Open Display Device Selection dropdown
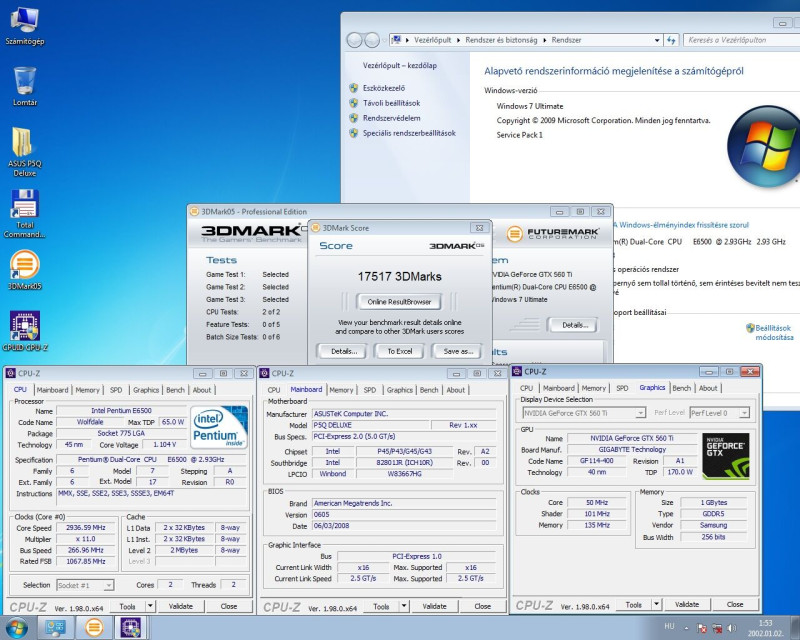The image size is (800, 640). [584, 413]
